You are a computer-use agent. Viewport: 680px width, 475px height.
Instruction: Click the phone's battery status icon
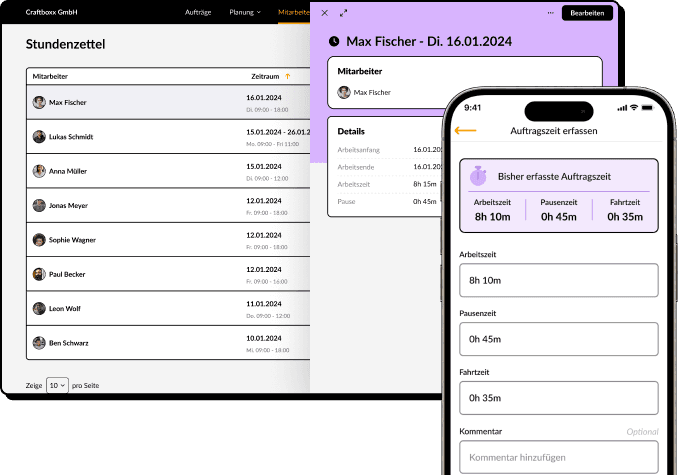coord(647,108)
